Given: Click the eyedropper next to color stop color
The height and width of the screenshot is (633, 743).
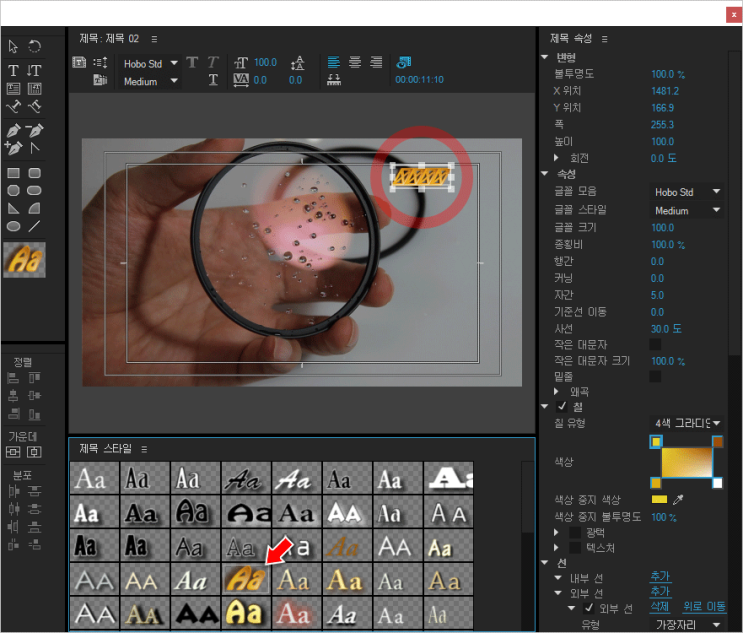Looking at the screenshot, I should coord(679,499).
